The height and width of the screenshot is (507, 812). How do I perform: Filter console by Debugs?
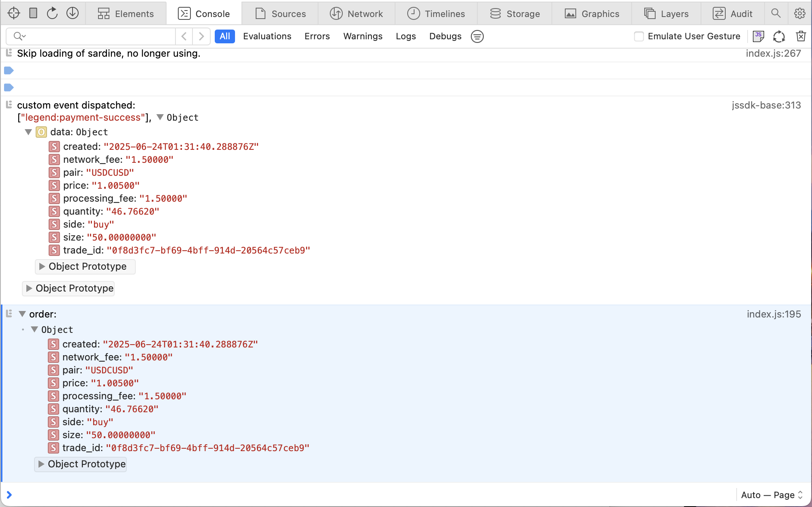click(445, 36)
